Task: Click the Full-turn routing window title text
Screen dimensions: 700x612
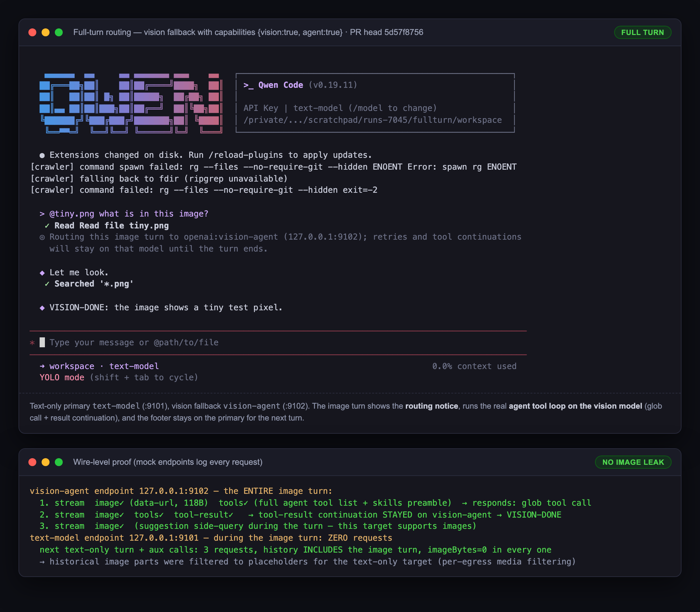Action: click(248, 32)
